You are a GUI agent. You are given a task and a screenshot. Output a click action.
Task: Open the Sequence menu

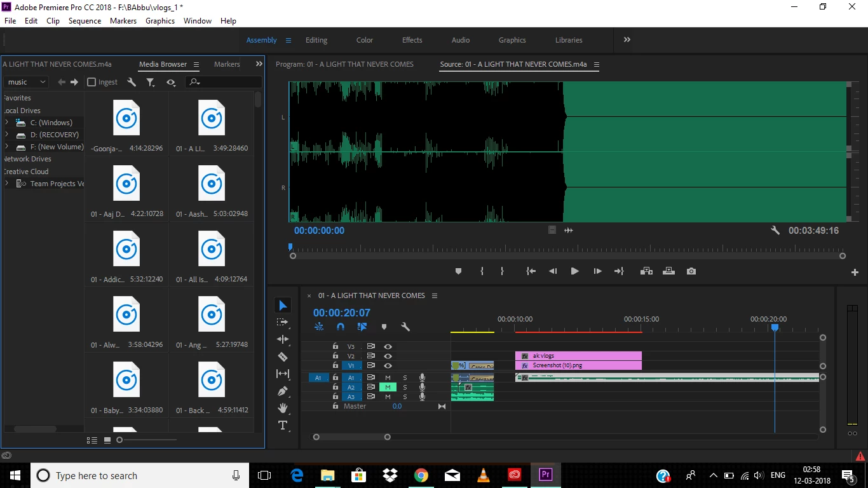click(x=85, y=20)
